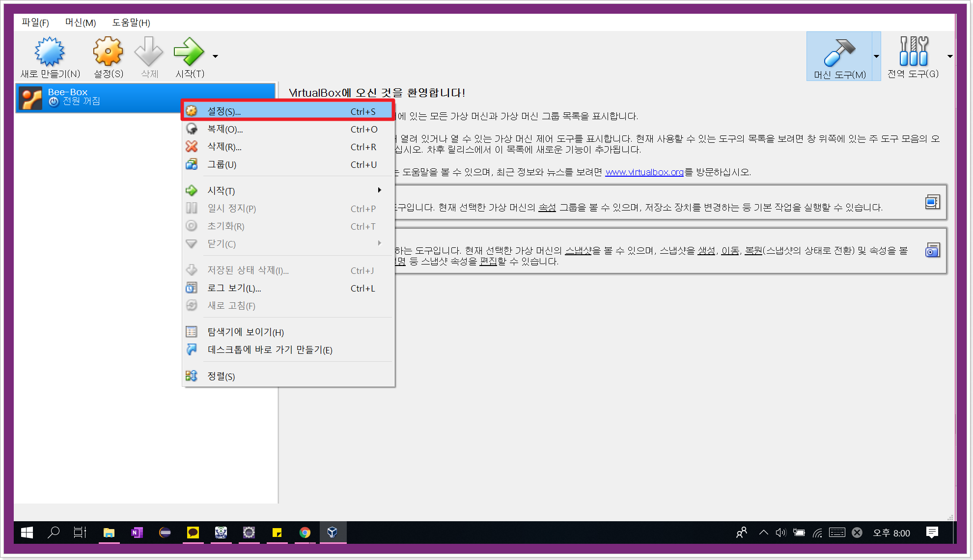Open Windows search from the taskbar
The height and width of the screenshot is (560, 973).
click(54, 533)
